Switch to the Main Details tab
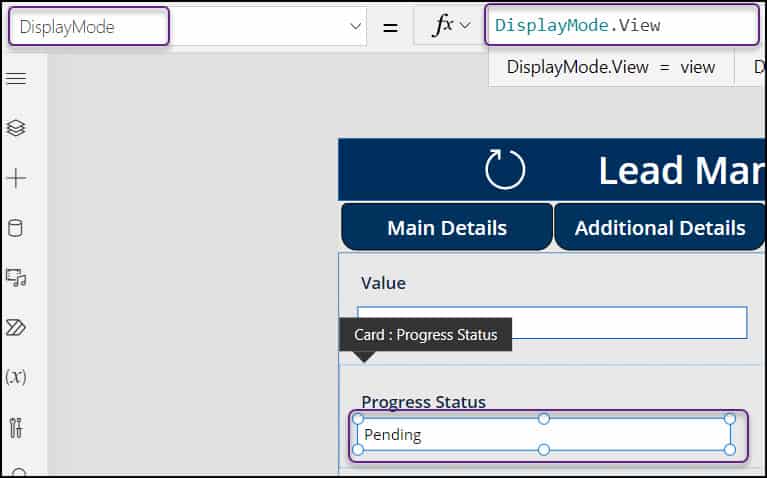This screenshot has height=478, width=767. (447, 228)
